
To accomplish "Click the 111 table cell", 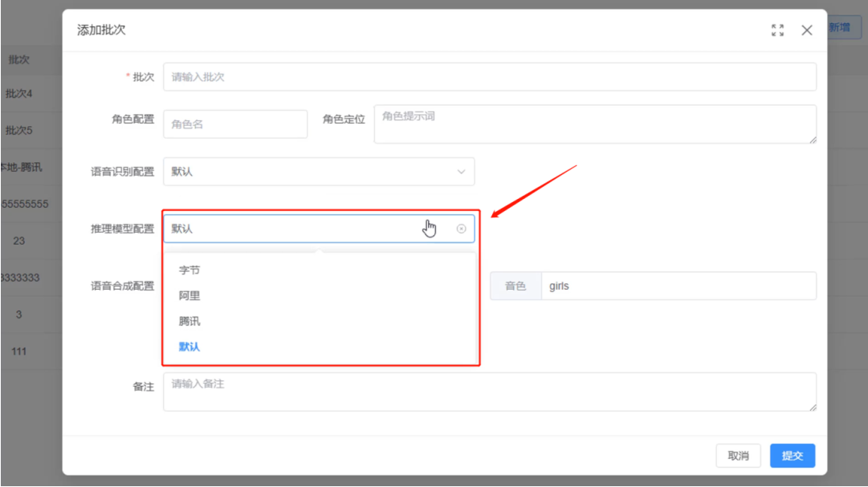I will pos(18,351).
